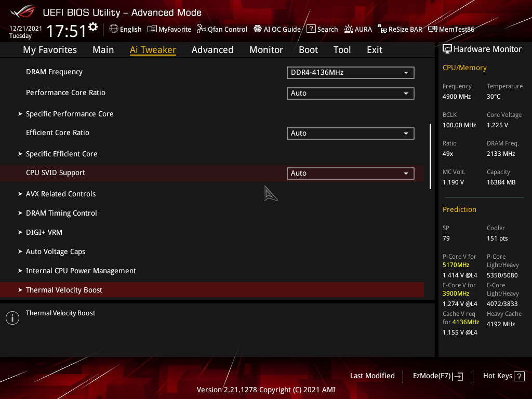The width and height of the screenshot is (532, 399).
Task: Launch MemTest86 icon
Action: [x=433, y=29]
